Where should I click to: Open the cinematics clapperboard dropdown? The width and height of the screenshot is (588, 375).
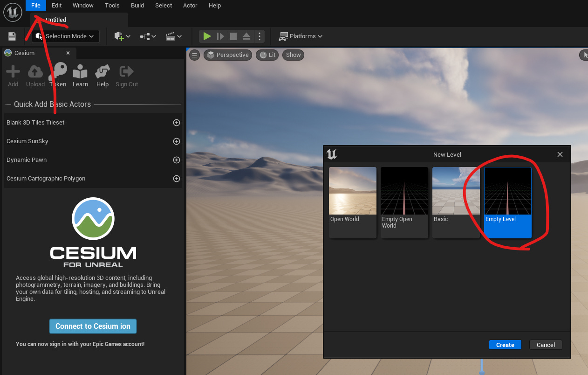(173, 36)
